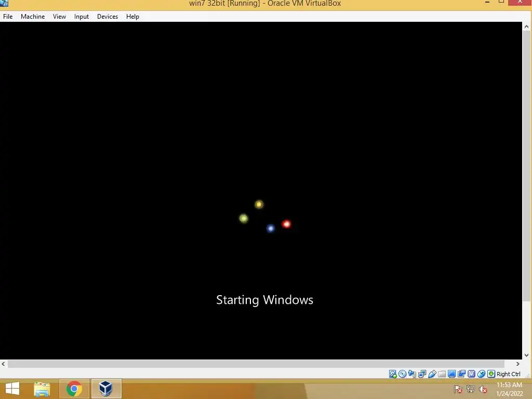
Task: Click scroll right arrow of horizontal scrollbar
Action: tap(518, 364)
